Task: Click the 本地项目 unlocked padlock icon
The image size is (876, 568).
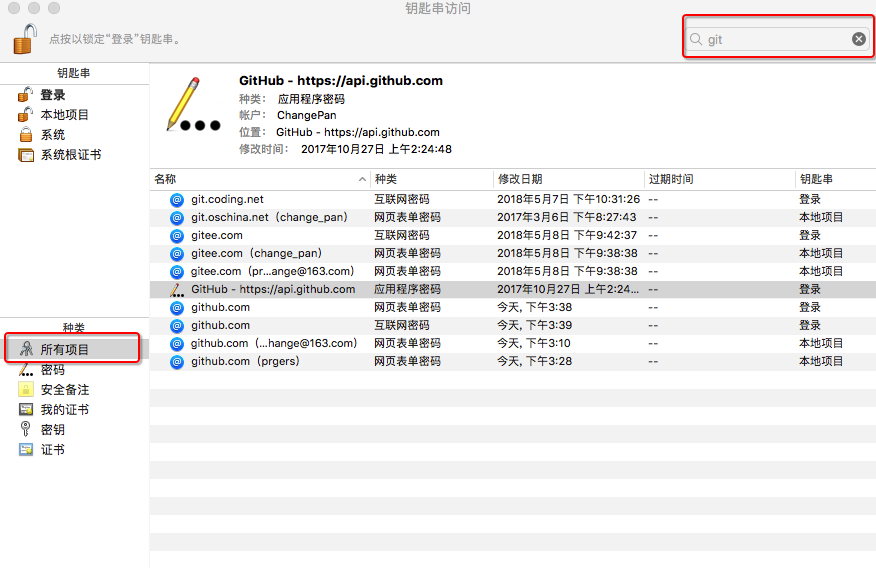Action: point(25,114)
